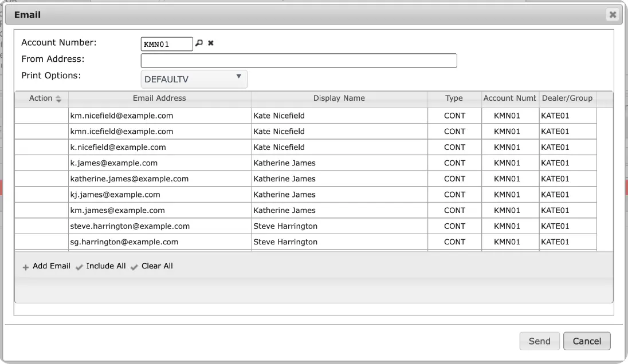The height and width of the screenshot is (364, 628).
Task: Click the Account Number column header
Action: click(x=510, y=98)
